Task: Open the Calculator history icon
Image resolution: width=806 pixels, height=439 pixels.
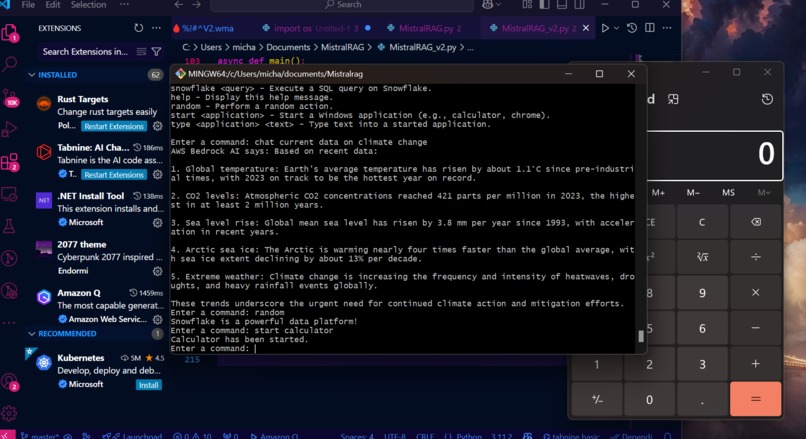Action: 767,99
